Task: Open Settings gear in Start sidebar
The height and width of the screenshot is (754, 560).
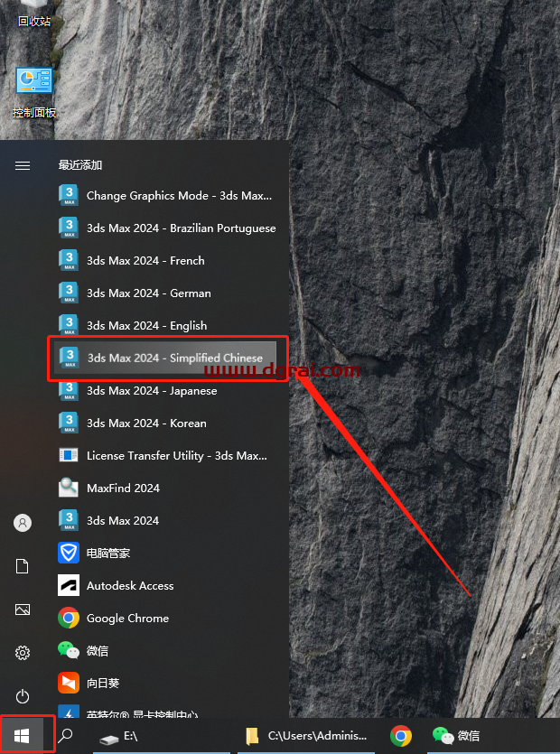Action: (23, 653)
